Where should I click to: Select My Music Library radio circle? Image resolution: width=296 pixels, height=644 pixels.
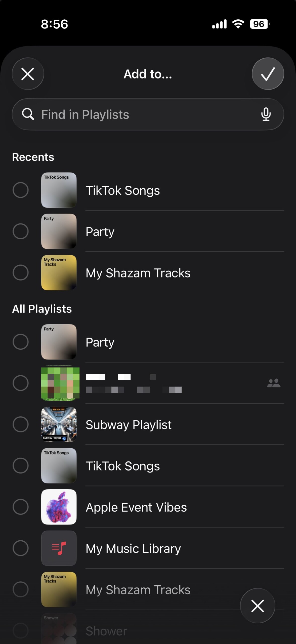pos(21,548)
